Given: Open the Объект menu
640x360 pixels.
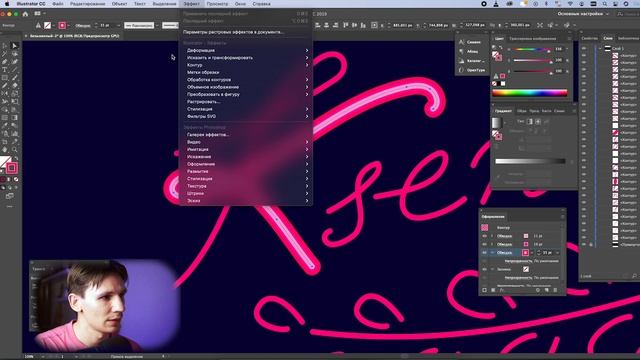Looking at the screenshot, I should [x=120, y=4].
